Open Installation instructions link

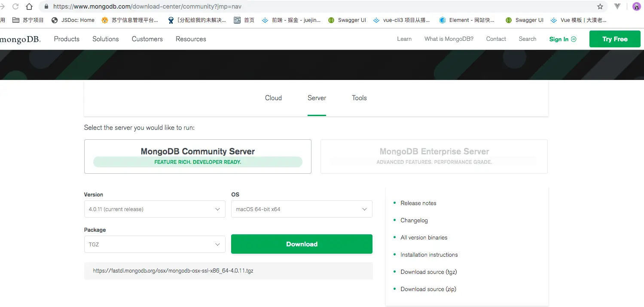429,255
